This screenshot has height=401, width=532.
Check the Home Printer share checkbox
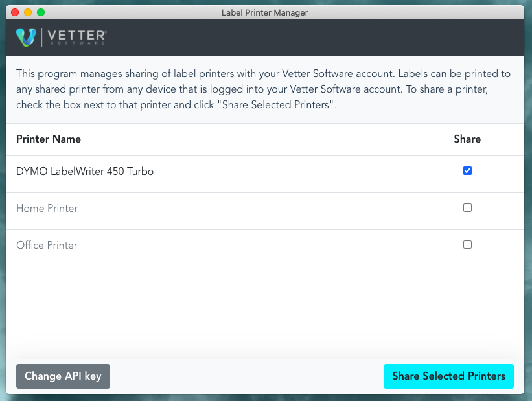tap(467, 207)
